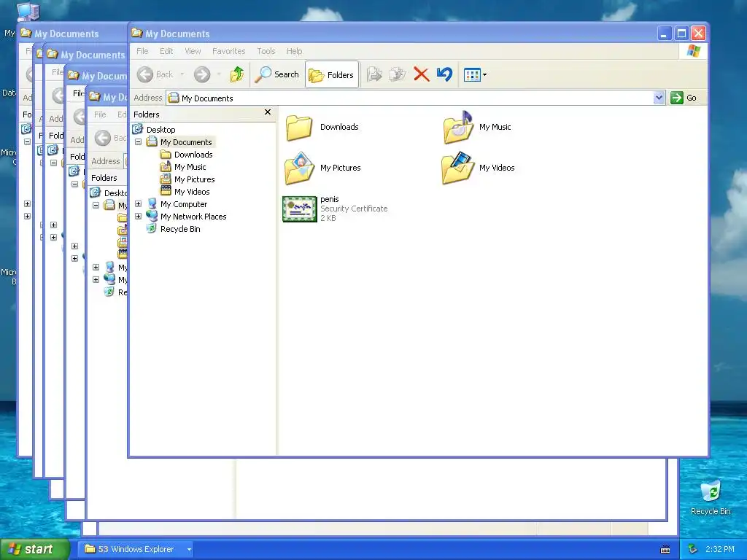This screenshot has height=560, width=747.
Task: Toggle the Folders pane button
Action: 332,75
